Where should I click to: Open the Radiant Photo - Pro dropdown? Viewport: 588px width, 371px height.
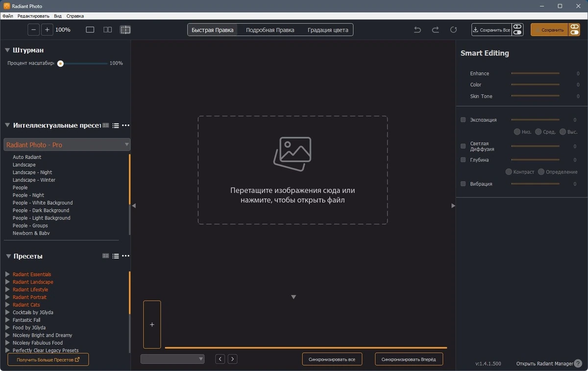click(x=67, y=145)
